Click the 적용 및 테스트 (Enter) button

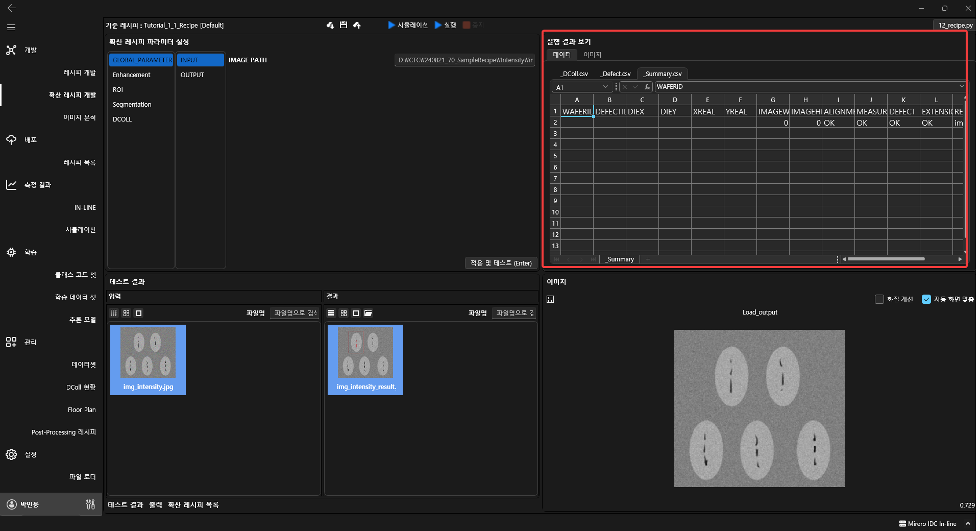tap(501, 263)
